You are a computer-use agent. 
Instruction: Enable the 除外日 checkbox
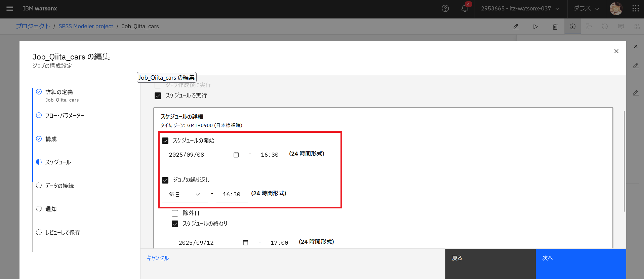[x=175, y=213]
